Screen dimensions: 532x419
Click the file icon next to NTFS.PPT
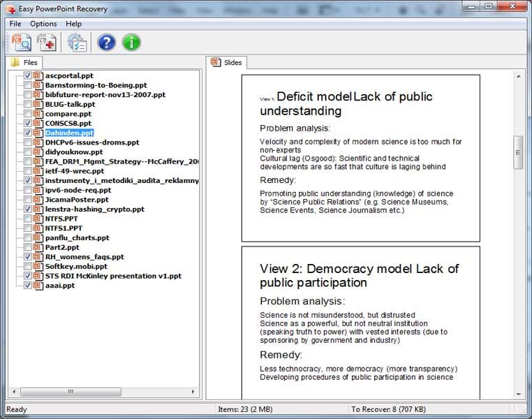click(x=38, y=219)
